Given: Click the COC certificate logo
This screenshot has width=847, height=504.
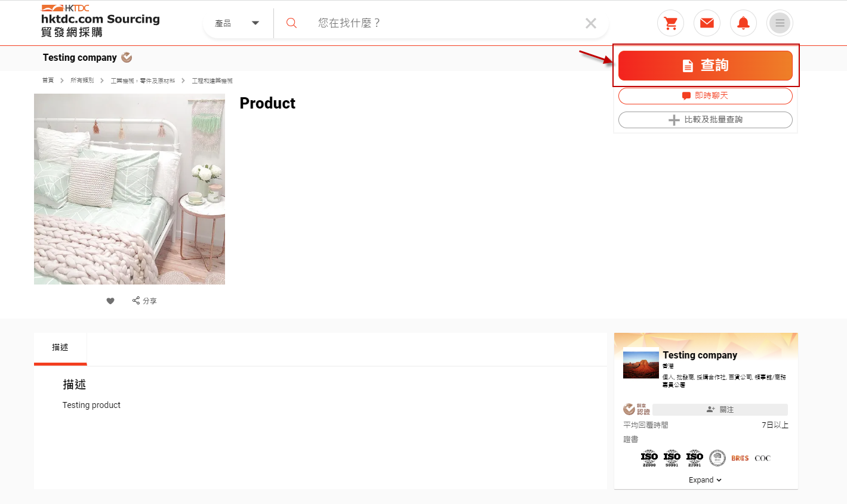Looking at the screenshot, I should pyautogui.click(x=763, y=458).
